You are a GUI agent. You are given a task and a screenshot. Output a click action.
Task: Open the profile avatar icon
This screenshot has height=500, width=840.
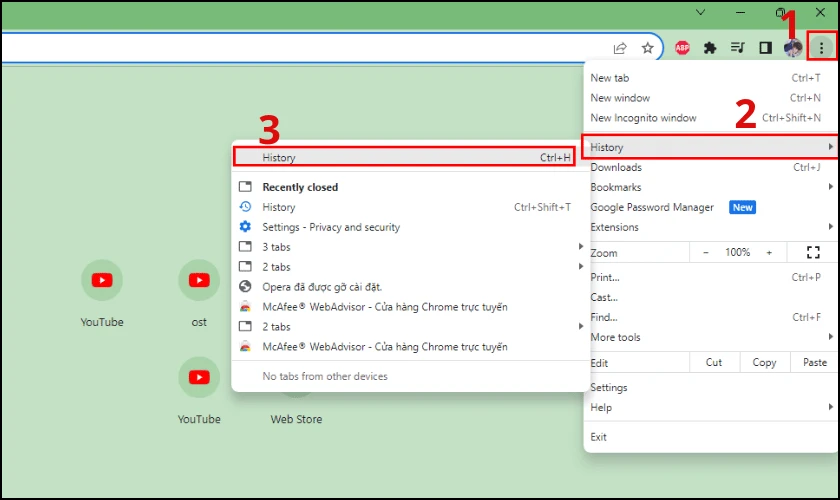tap(793, 48)
